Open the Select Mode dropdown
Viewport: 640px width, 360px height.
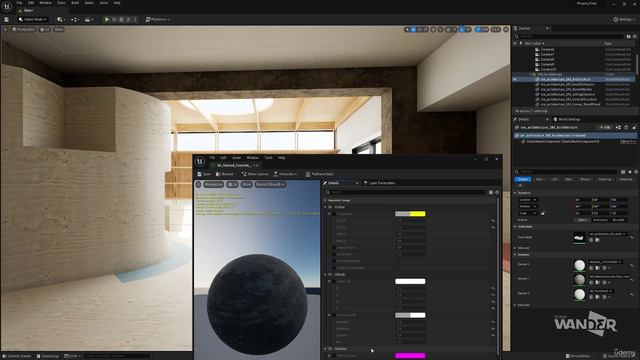point(33,19)
